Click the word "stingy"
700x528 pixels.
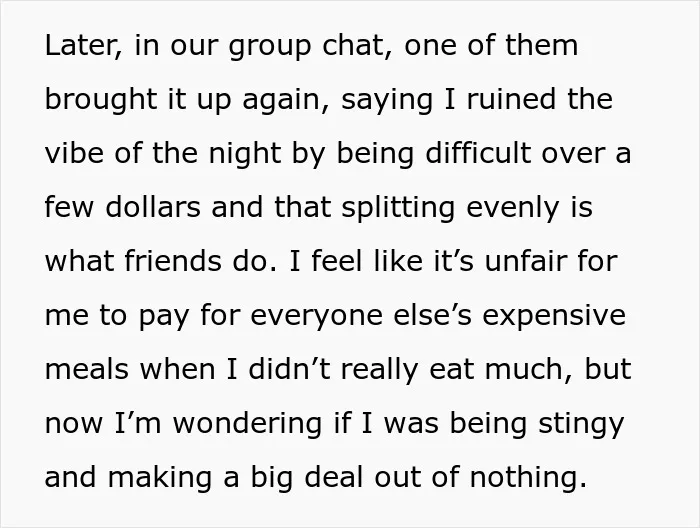(x=581, y=425)
